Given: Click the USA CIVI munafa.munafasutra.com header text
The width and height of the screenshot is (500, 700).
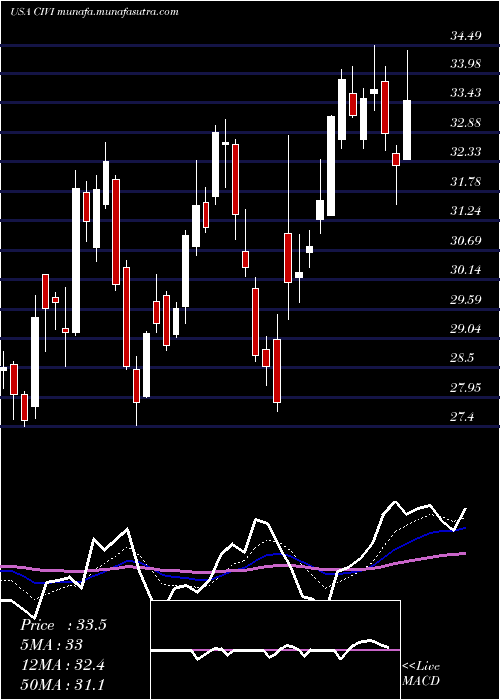Looking at the screenshot, I should click(94, 12).
